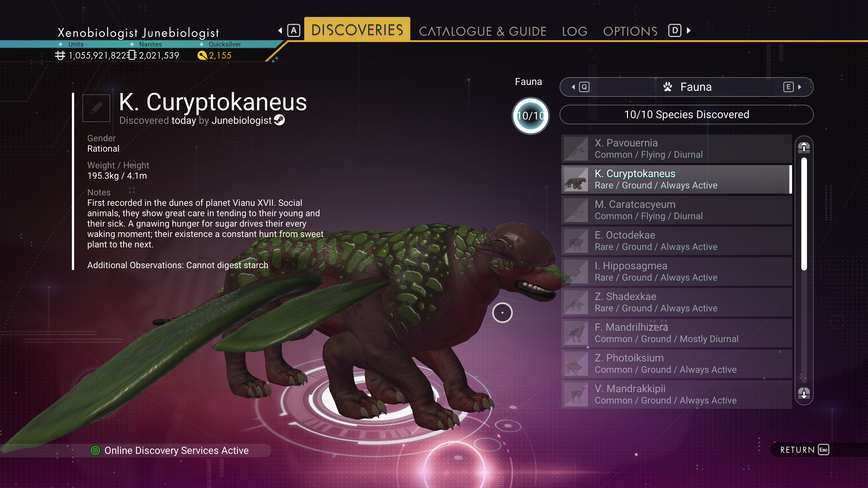Click the rename pencil icon beside K. Curyptokaneus

(96, 108)
